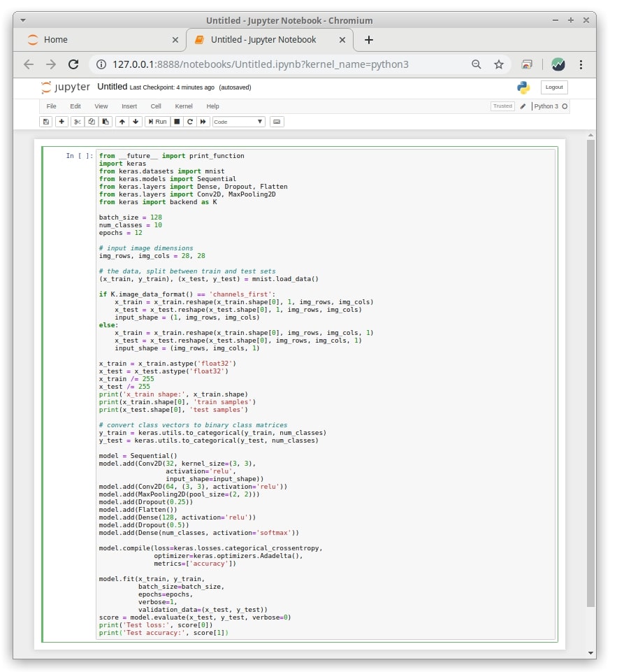Copy selected cells icon in toolbar
The height and width of the screenshot is (672, 617).
[92, 122]
